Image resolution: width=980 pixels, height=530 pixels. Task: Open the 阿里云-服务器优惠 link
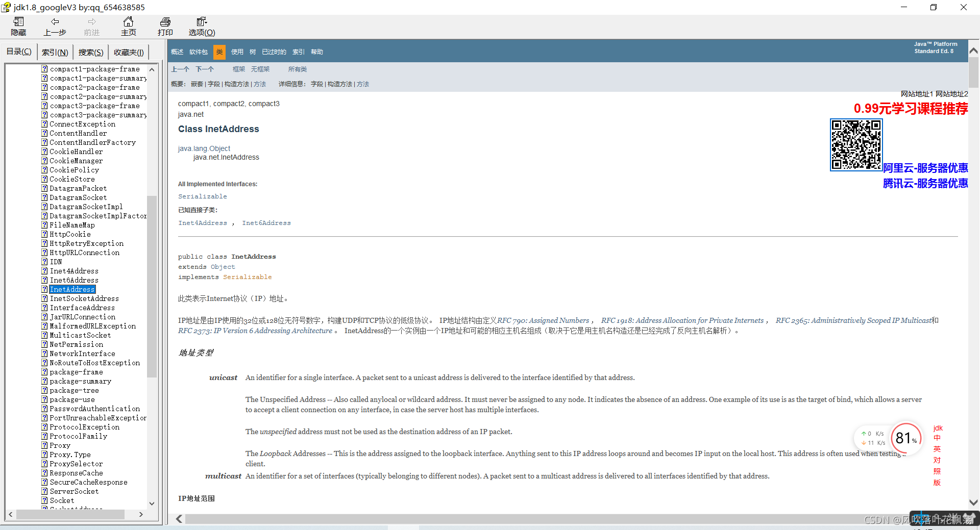tap(925, 168)
